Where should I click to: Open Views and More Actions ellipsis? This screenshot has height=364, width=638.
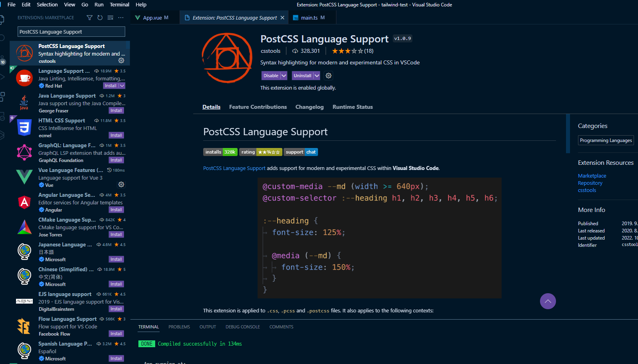click(x=121, y=18)
